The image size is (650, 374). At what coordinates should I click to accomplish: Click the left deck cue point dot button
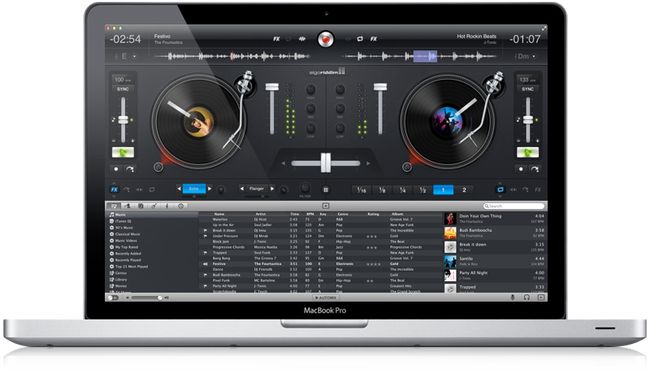tap(116, 169)
